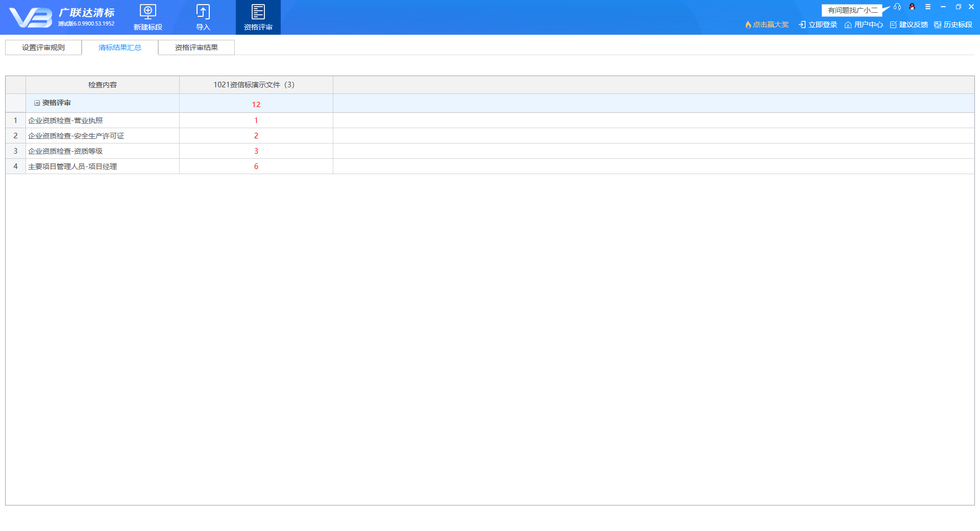Click the 新建标段 toolbar icon
980x531 pixels.
pyautogui.click(x=148, y=17)
